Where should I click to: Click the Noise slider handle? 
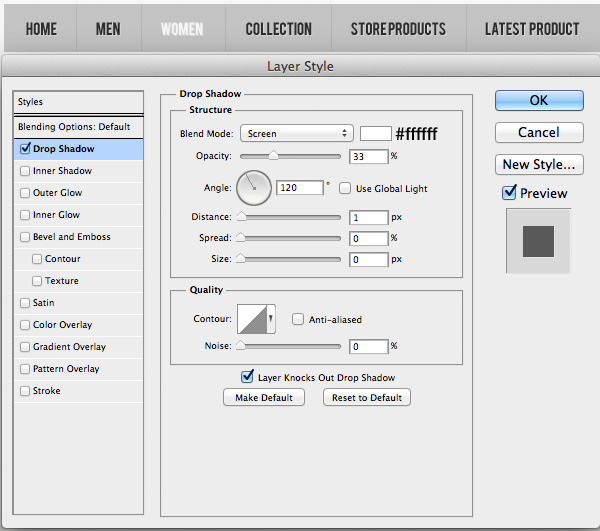point(240,345)
